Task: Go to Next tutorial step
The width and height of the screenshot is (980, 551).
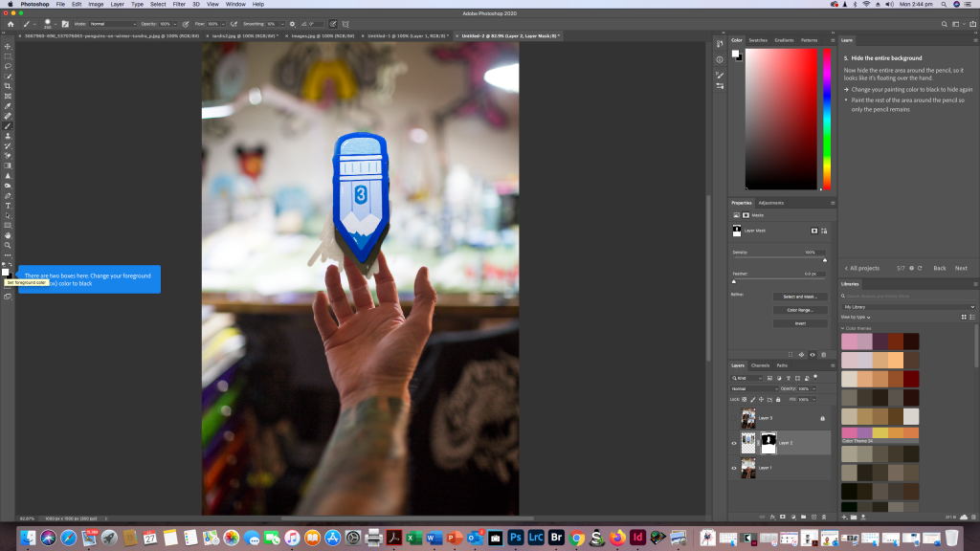Action: [960, 268]
